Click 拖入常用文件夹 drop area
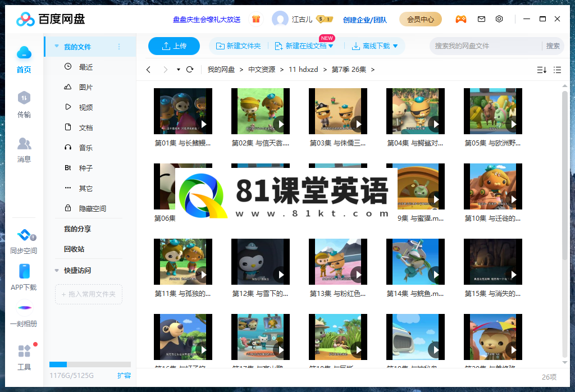 click(x=89, y=294)
